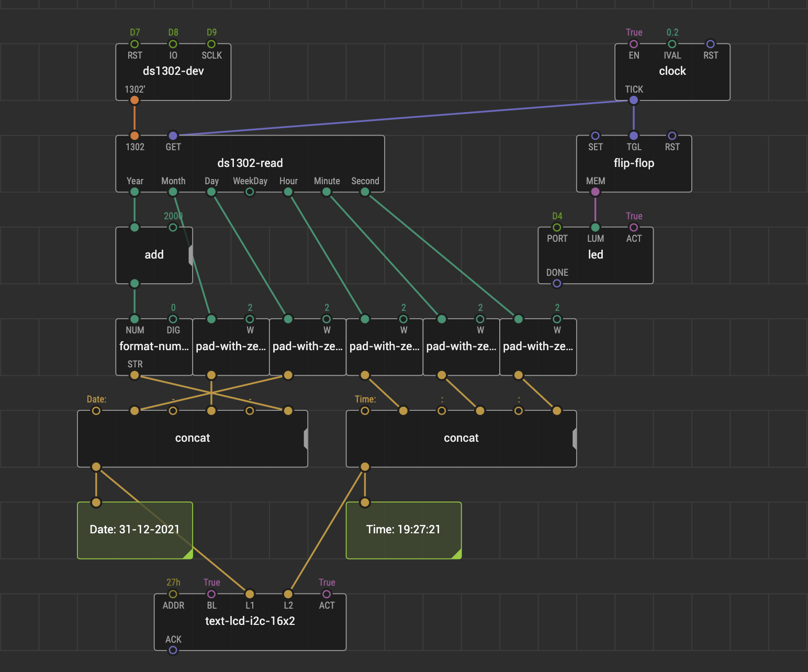
Task: Click the ACT pin on text-lcd node
Action: [327, 594]
